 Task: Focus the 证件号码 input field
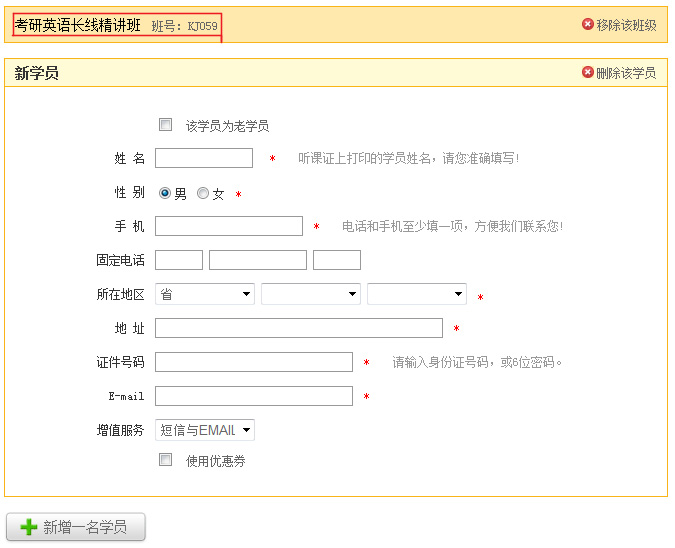[x=254, y=362]
